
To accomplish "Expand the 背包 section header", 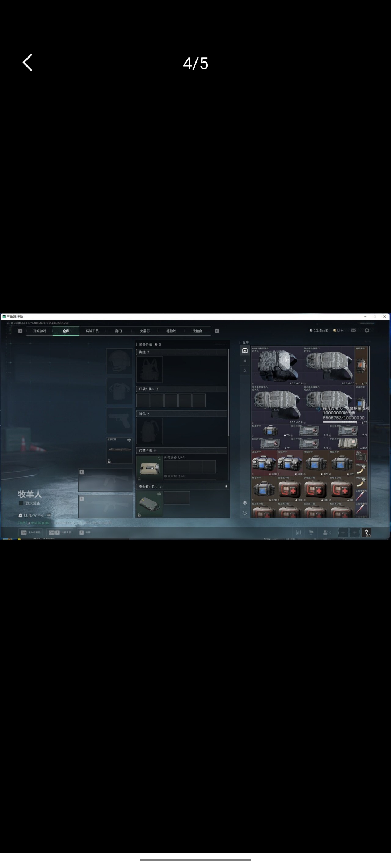I will pos(181,414).
